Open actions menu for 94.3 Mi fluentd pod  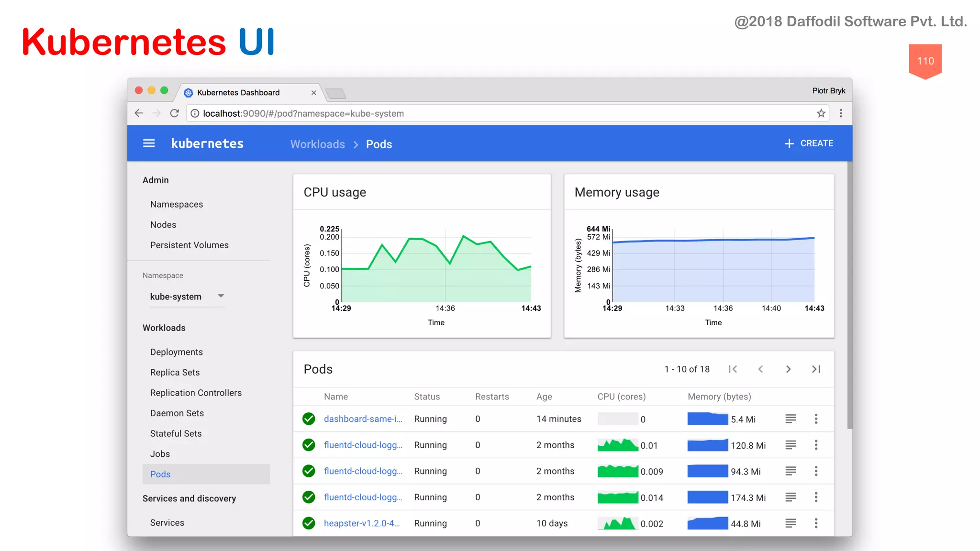pos(816,471)
